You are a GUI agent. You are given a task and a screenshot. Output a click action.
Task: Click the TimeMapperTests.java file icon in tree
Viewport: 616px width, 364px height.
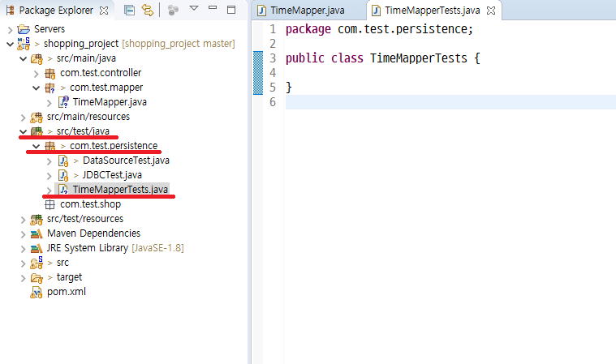point(63,190)
